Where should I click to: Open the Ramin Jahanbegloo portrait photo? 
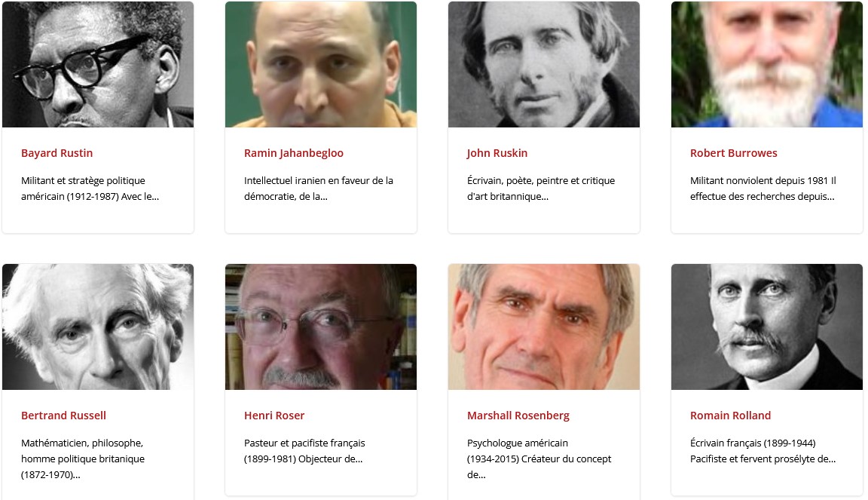click(321, 64)
